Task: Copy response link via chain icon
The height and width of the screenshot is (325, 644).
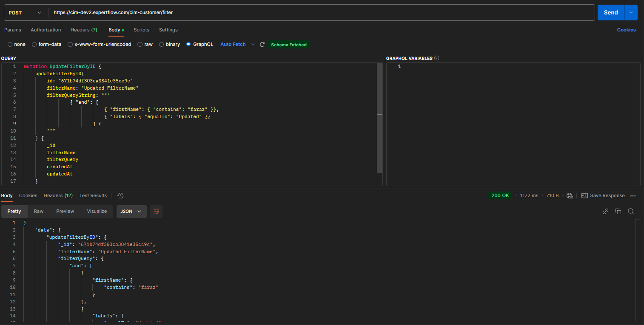Action: tap(605, 211)
